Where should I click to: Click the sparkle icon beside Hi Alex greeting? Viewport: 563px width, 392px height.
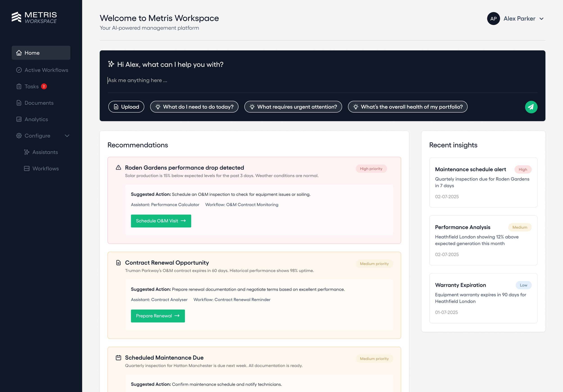pos(111,64)
